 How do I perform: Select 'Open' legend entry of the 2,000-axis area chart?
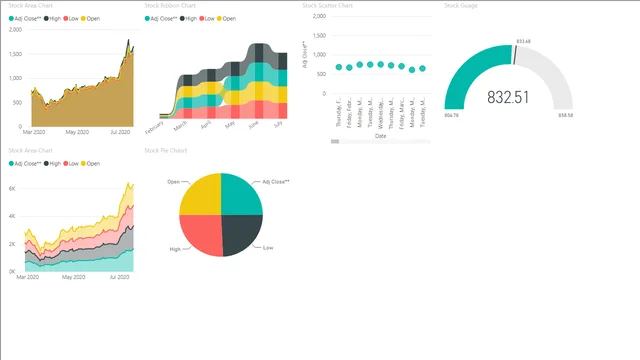[90, 18]
